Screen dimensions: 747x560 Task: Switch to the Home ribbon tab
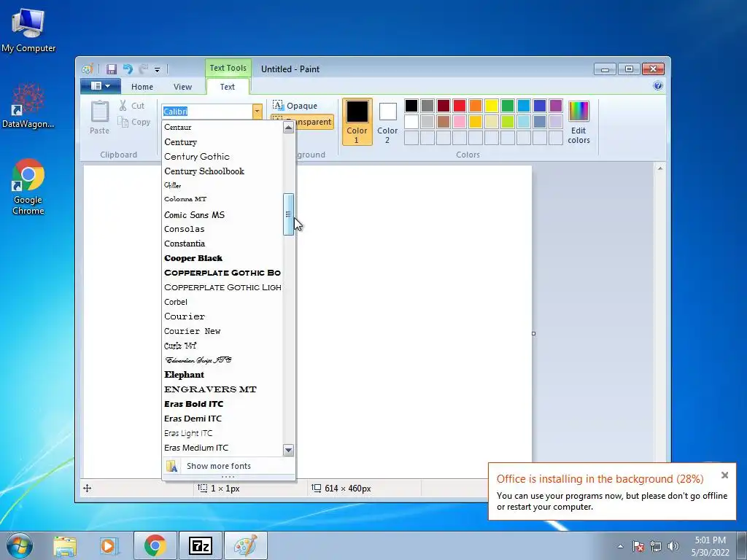pos(142,87)
